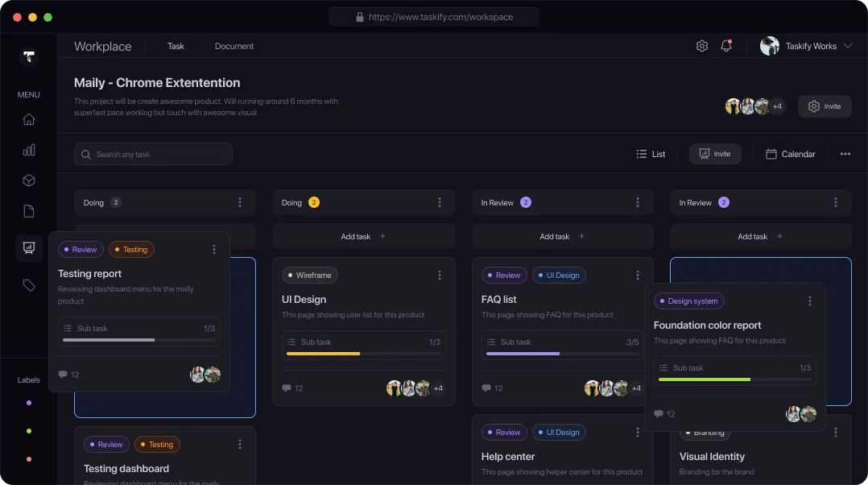Click the FAQ list card title

pos(498,300)
